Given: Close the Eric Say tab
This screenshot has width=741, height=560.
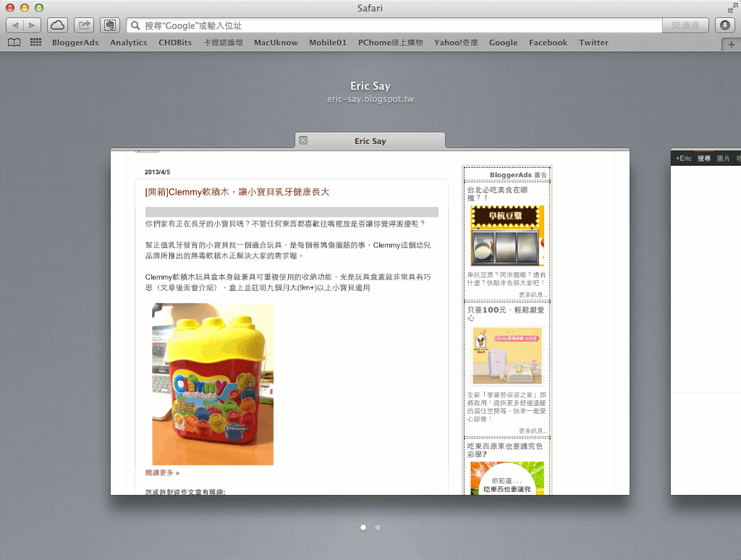Looking at the screenshot, I should (x=303, y=140).
